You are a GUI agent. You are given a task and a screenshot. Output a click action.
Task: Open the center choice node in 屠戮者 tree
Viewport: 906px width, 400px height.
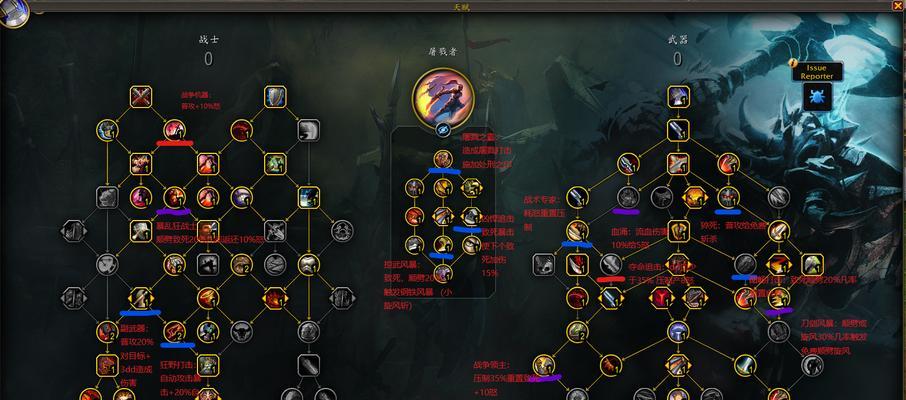tap(443, 216)
